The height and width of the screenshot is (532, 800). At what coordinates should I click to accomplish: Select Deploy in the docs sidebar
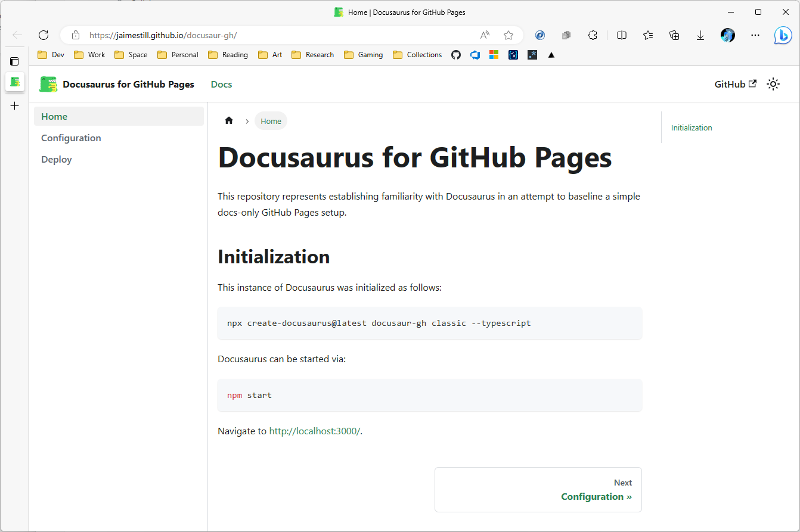tap(119, 160)
